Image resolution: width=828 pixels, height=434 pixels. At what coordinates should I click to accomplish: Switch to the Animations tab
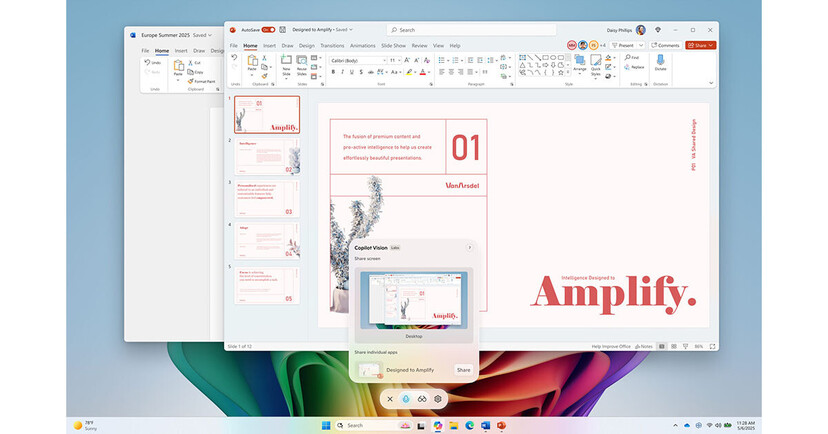point(363,46)
